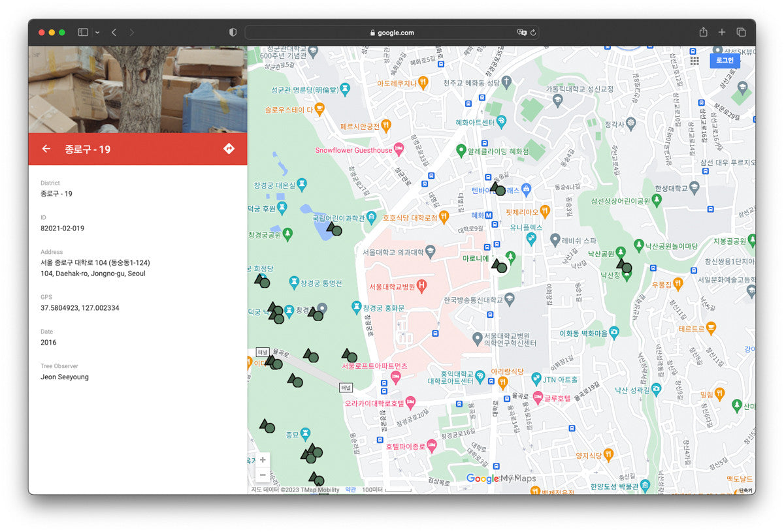Open directions with the diamond arrow icon
784x532 pixels.
pos(229,149)
